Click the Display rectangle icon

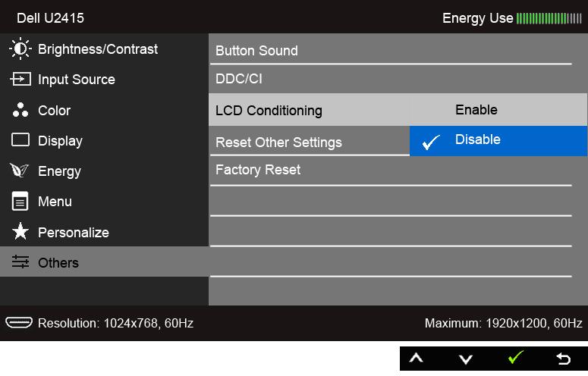20,140
